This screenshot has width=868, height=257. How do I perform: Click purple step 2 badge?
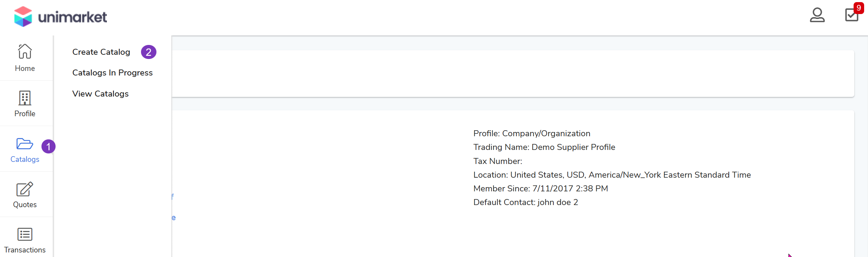point(149,52)
